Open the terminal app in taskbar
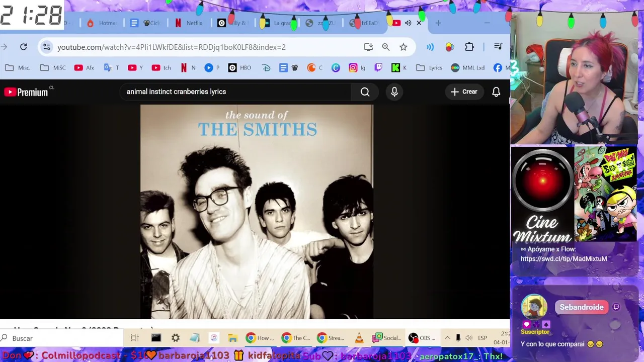This screenshot has height=362, width=644. pyautogui.click(x=156, y=338)
